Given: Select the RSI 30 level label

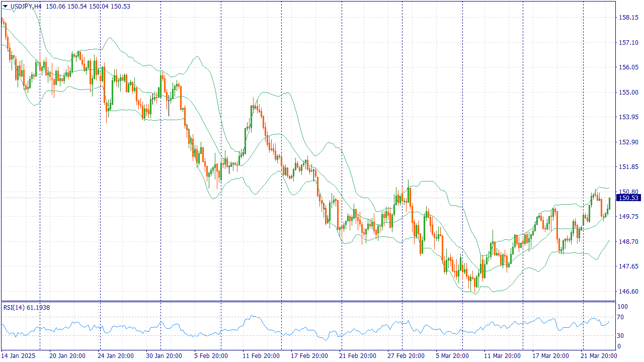Looking at the screenshot, I should coord(621,336).
